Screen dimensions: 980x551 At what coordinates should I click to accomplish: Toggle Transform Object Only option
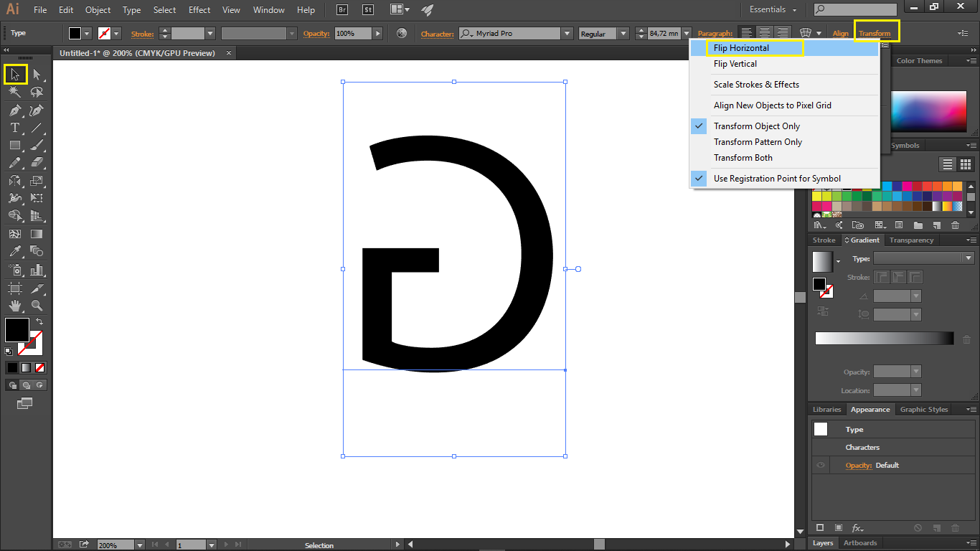[756, 126]
